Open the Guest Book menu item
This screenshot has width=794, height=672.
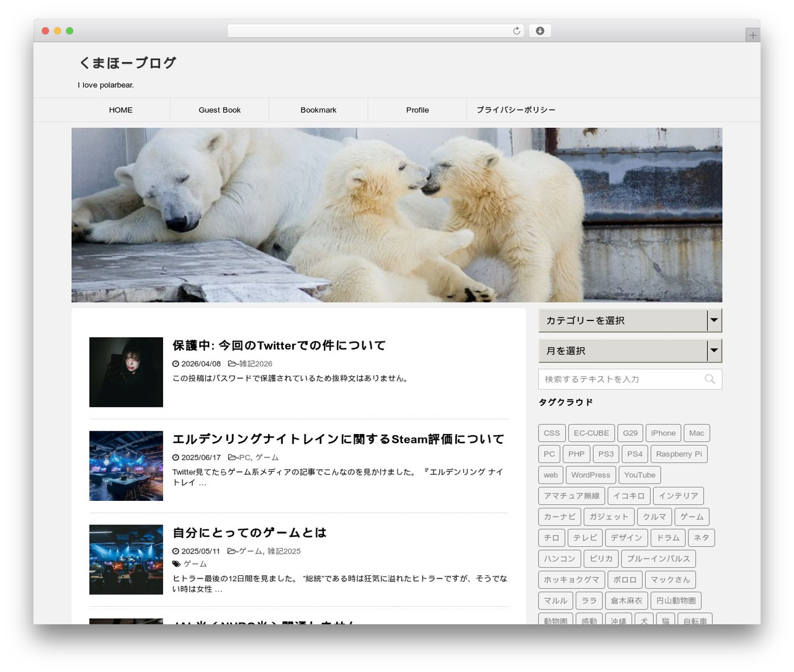[220, 110]
